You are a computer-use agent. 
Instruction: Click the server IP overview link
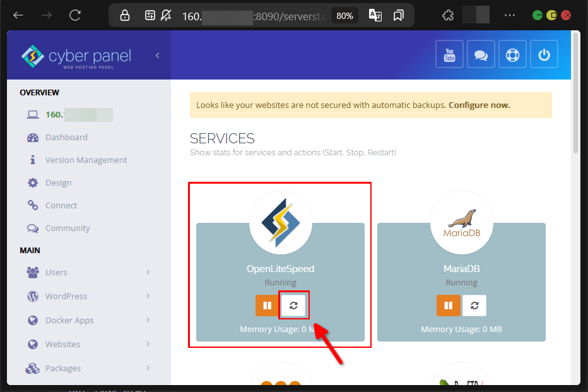pyautogui.click(x=79, y=115)
